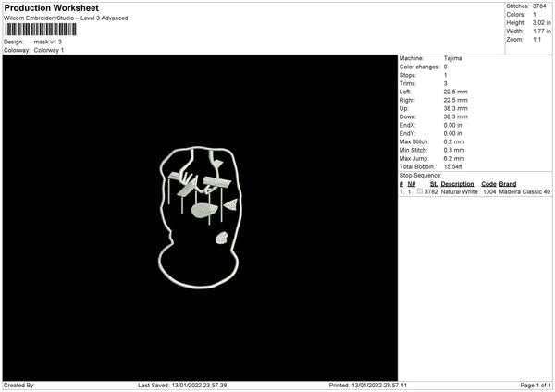
Task: Click the barcode under the worksheet title
Action: click(x=41, y=30)
